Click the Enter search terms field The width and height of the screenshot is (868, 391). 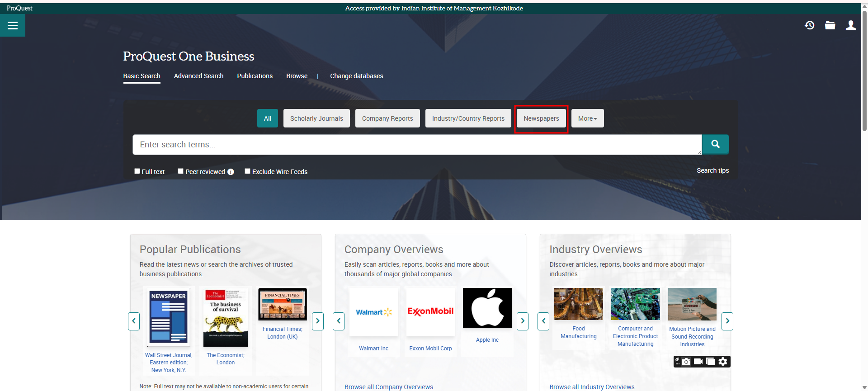click(416, 145)
